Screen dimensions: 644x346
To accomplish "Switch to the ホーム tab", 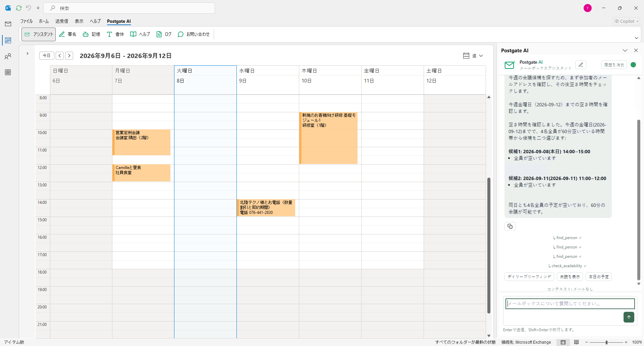I will click(44, 21).
